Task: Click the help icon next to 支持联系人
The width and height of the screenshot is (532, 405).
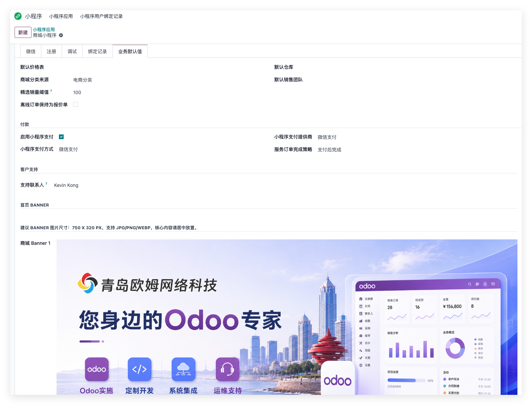Action: point(46,184)
